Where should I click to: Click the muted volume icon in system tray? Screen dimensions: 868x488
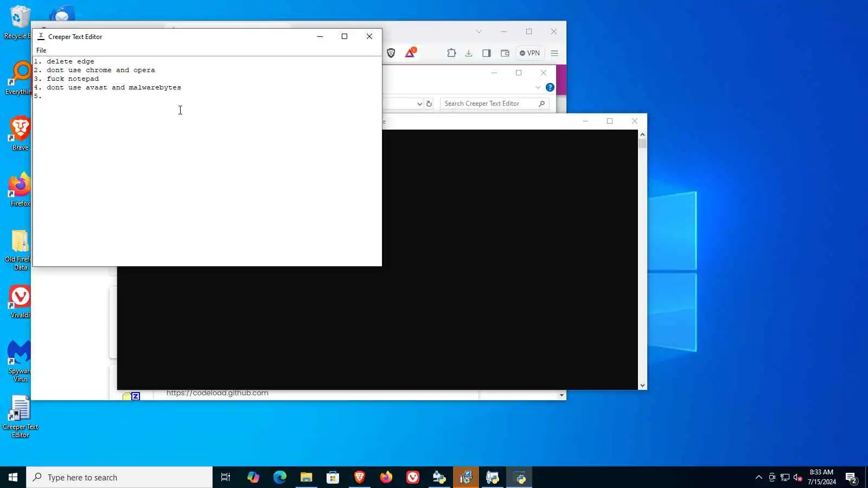click(797, 477)
